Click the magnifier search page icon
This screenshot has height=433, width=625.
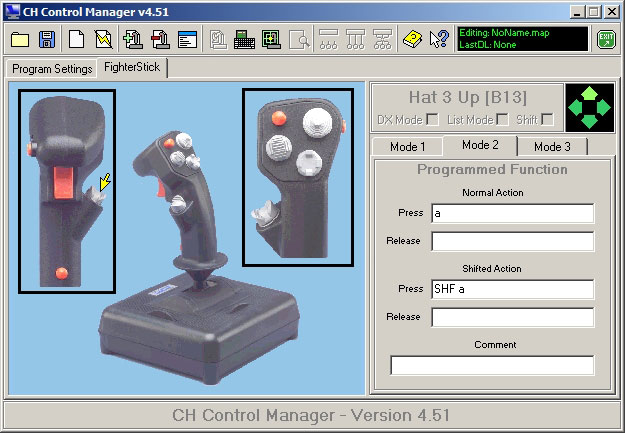point(299,39)
